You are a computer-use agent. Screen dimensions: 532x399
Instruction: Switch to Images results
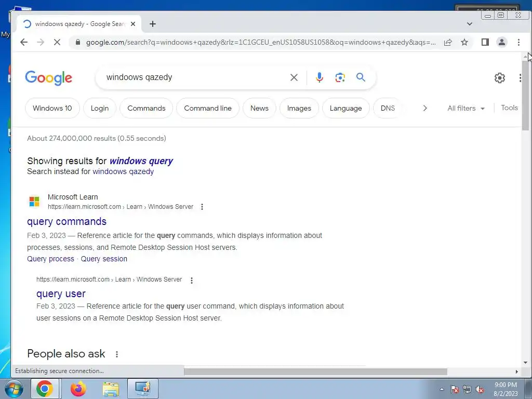pyautogui.click(x=299, y=108)
